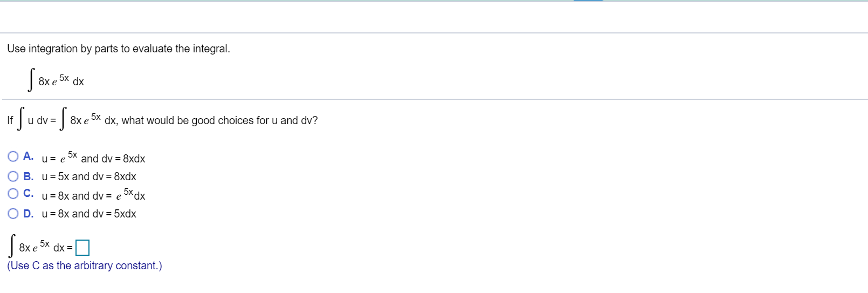Choose the radio button for option C
The width and height of the screenshot is (868, 293).
[x=13, y=194]
